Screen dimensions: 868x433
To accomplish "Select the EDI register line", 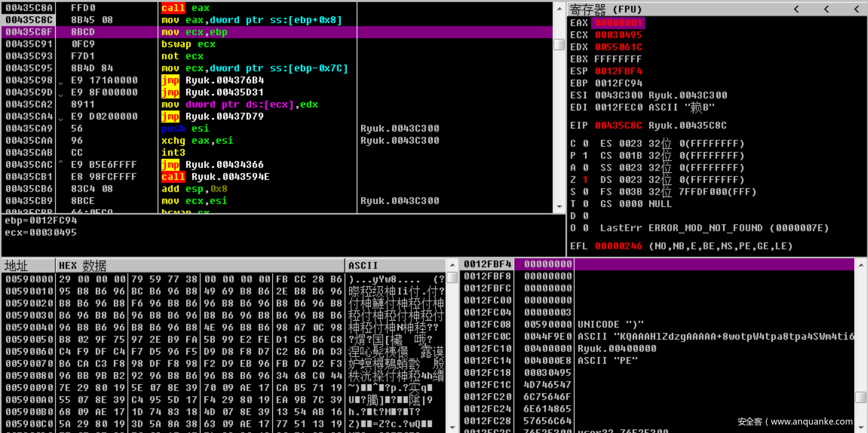I will click(x=642, y=107).
